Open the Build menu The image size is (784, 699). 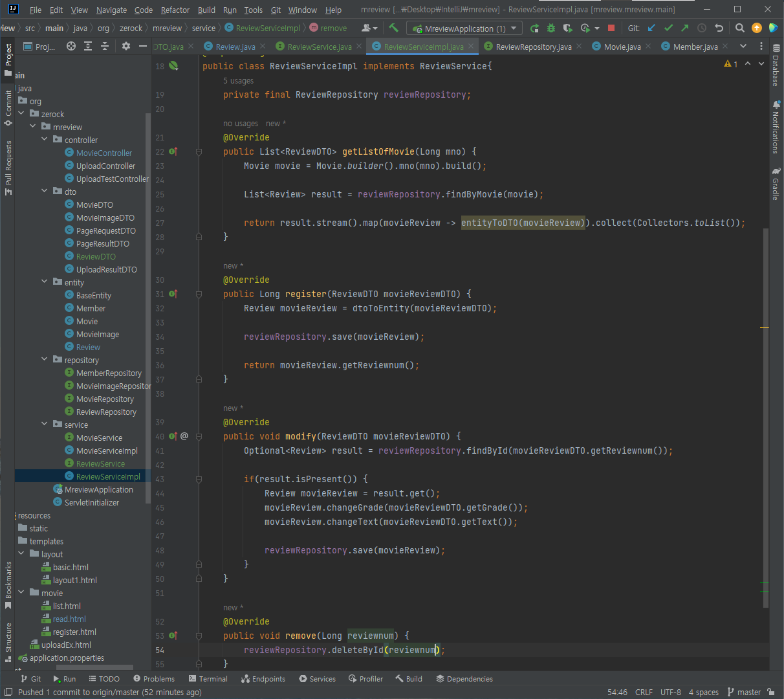pos(206,10)
